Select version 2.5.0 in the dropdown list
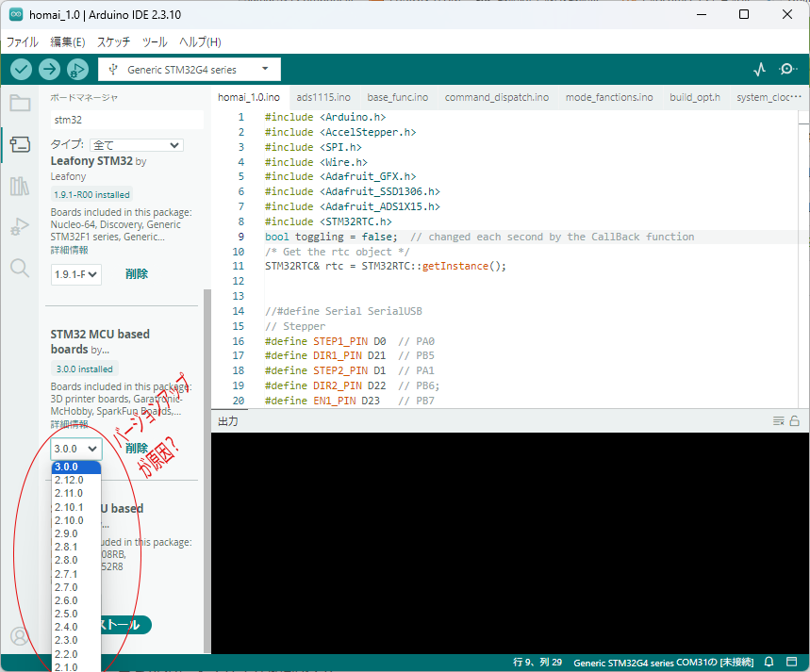 pyautogui.click(x=76, y=614)
